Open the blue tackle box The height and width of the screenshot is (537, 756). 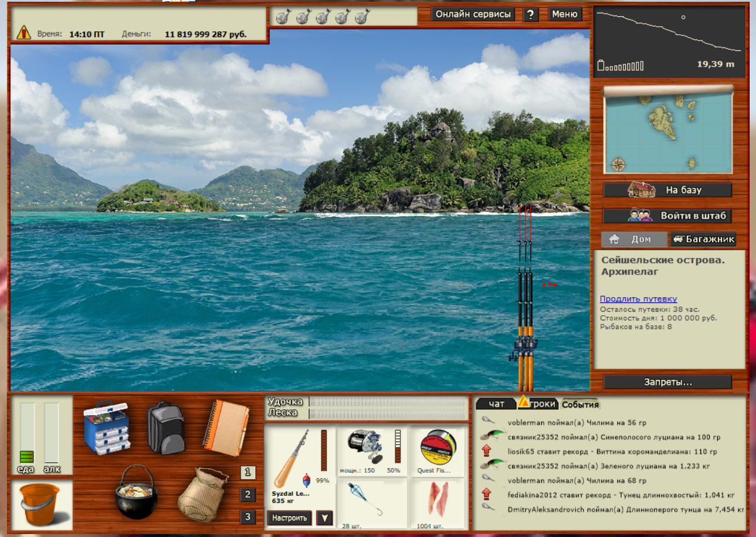pyautogui.click(x=107, y=427)
